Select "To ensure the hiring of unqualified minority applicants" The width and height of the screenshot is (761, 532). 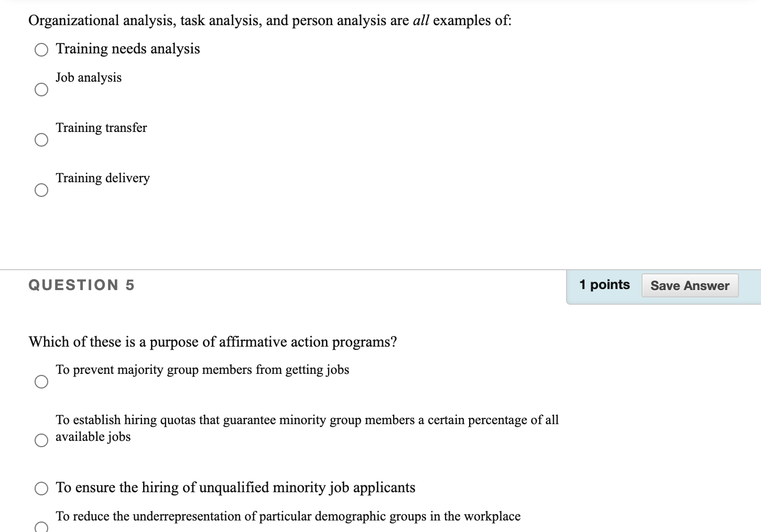click(41, 488)
